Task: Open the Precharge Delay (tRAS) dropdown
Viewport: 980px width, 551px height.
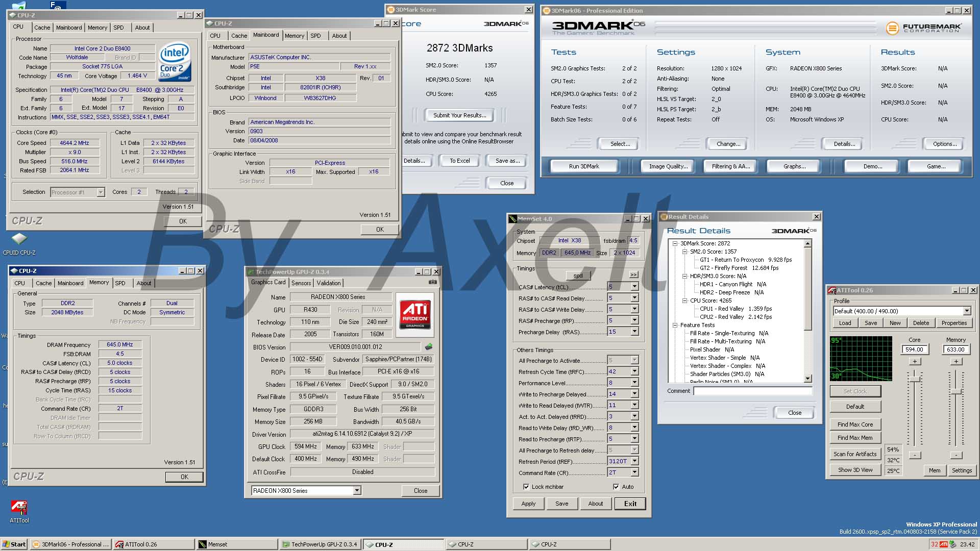Action: click(634, 332)
